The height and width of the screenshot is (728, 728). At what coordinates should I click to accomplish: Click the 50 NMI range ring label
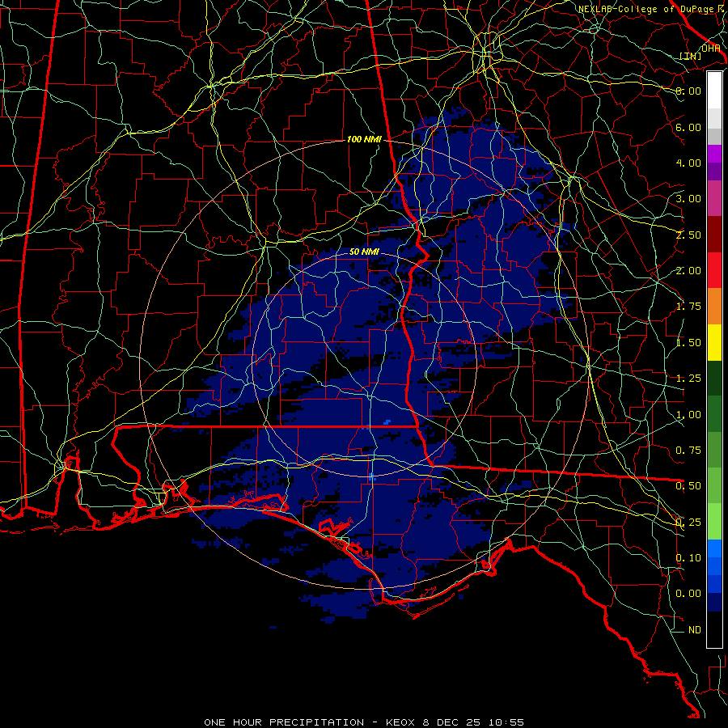pyautogui.click(x=364, y=252)
